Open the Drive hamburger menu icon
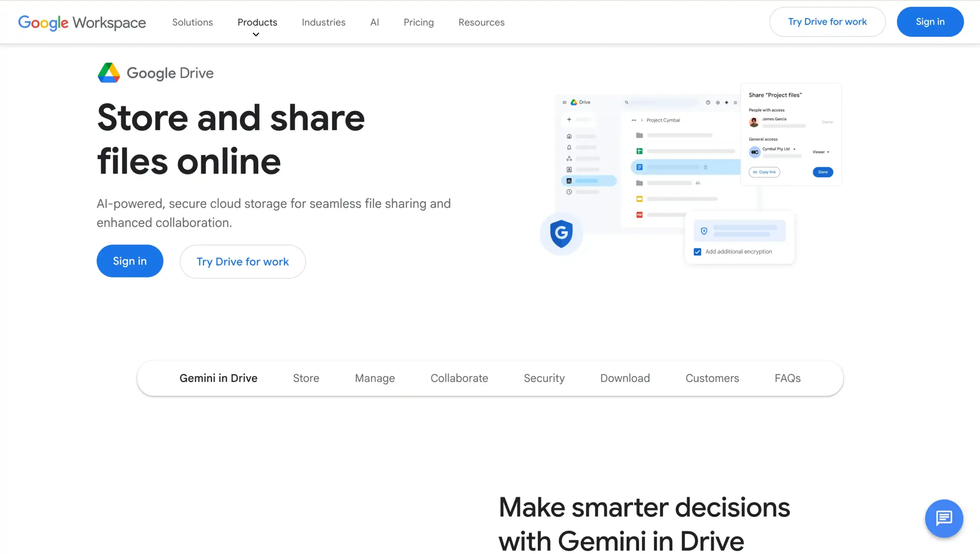 point(565,102)
